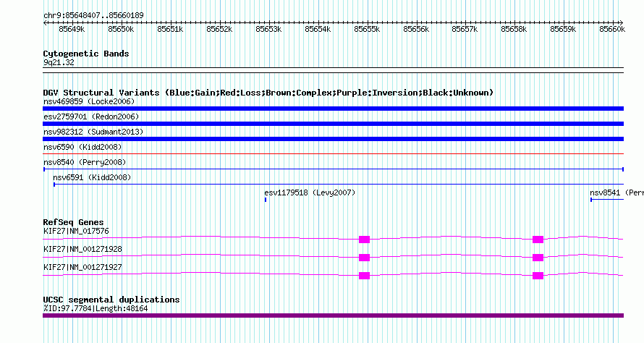Click the purple segmental duplication bar

coord(333,316)
